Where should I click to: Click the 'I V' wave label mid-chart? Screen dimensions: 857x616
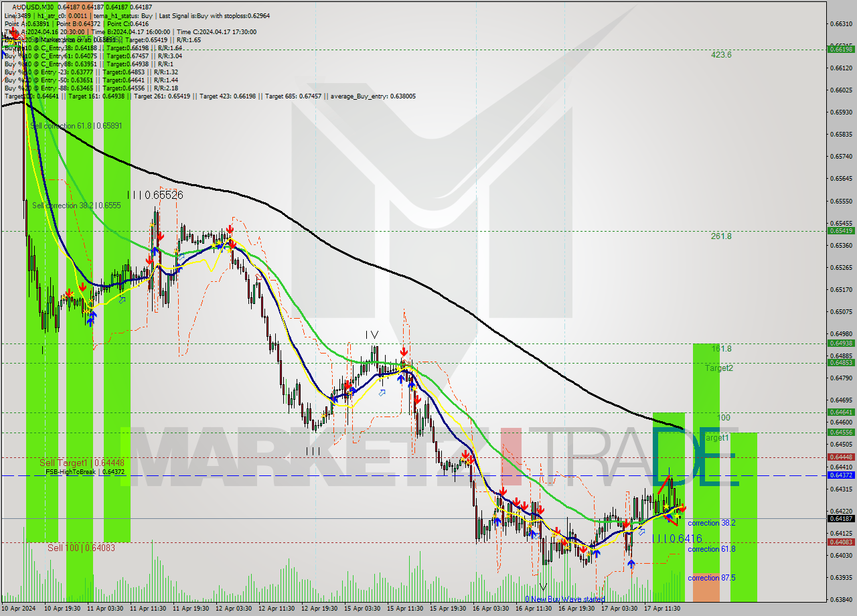[372, 335]
